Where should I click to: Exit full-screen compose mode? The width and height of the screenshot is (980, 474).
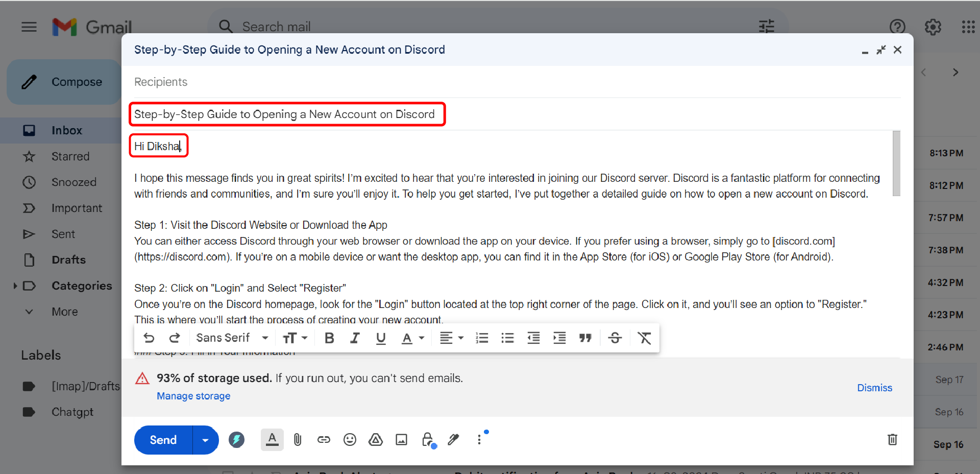pyautogui.click(x=881, y=50)
